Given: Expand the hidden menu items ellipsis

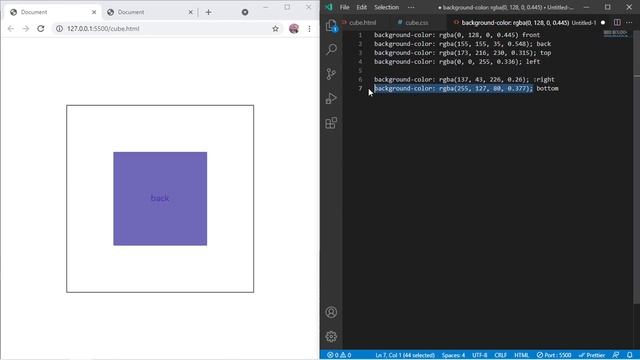Looking at the screenshot, I should [x=411, y=7].
